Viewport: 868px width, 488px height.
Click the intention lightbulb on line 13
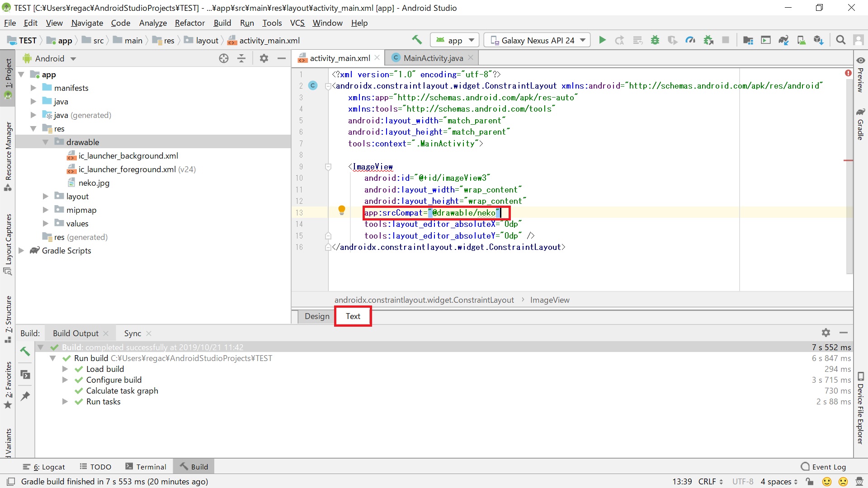point(342,210)
